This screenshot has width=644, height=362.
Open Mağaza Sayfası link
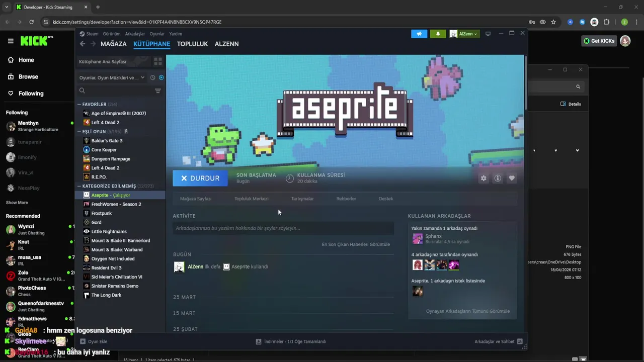pos(196,199)
